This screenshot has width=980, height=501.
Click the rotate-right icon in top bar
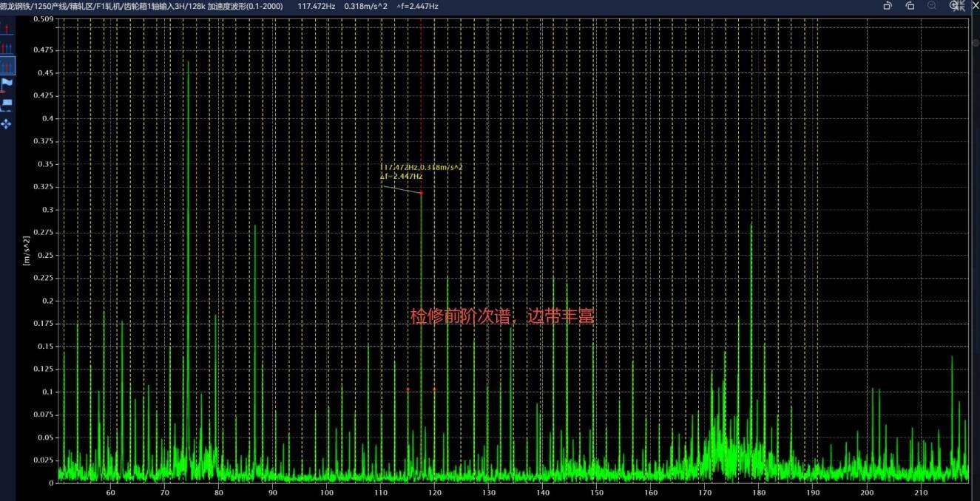(x=910, y=6)
